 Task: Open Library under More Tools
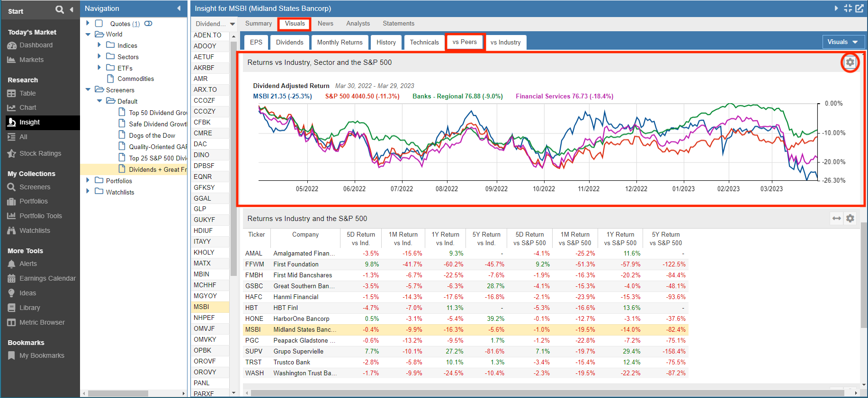pos(29,308)
